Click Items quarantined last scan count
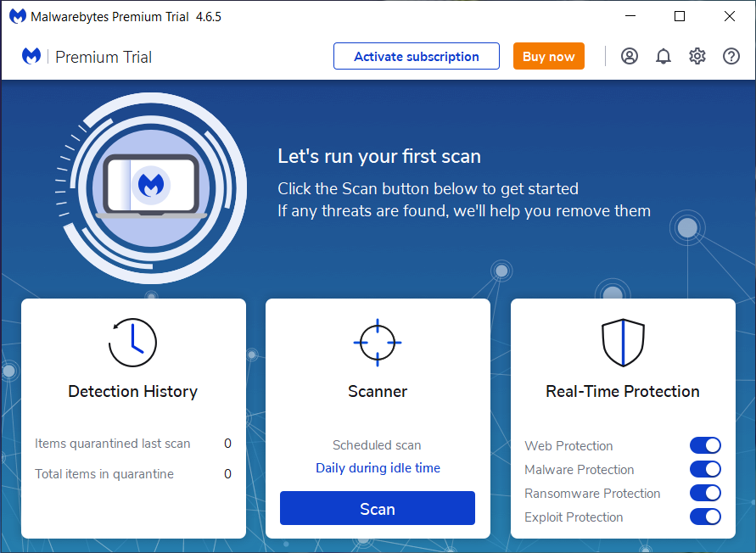The height and width of the screenshot is (553, 756). click(227, 443)
